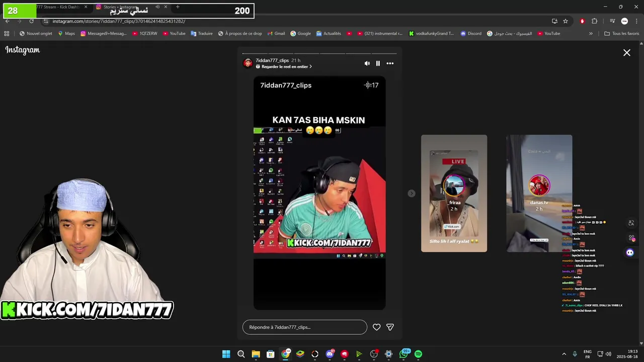Open the À propos de ce drop bookmark
Screen dimensions: 644x362
click(x=239, y=34)
